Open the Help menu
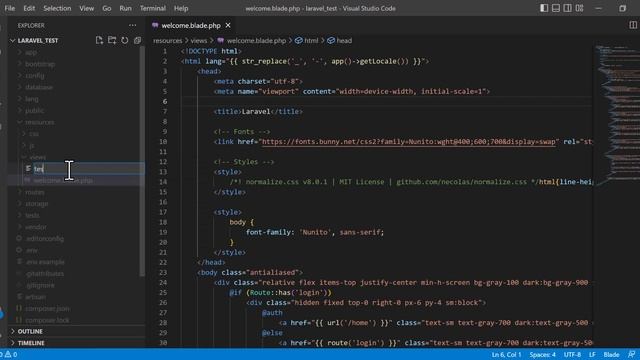Screen dimensions: 640x360 (181, 8)
